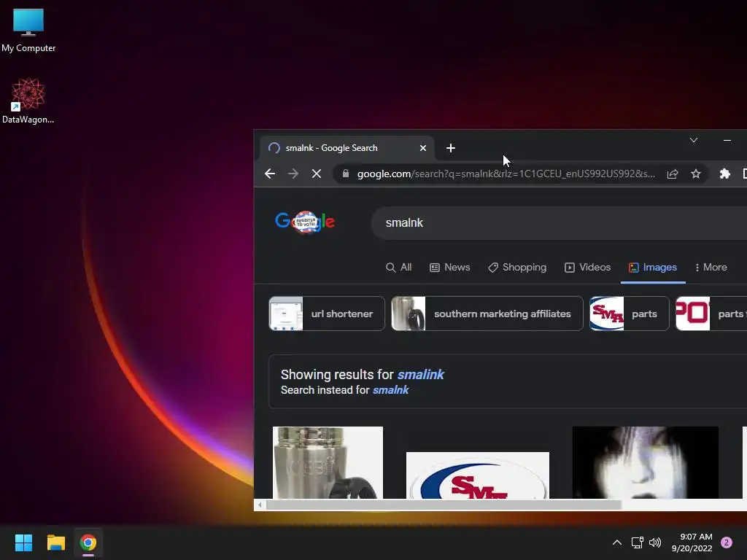Viewport: 747px width, 560px height.
Task: Select the SMA parts suggestion chip
Action: click(x=630, y=314)
